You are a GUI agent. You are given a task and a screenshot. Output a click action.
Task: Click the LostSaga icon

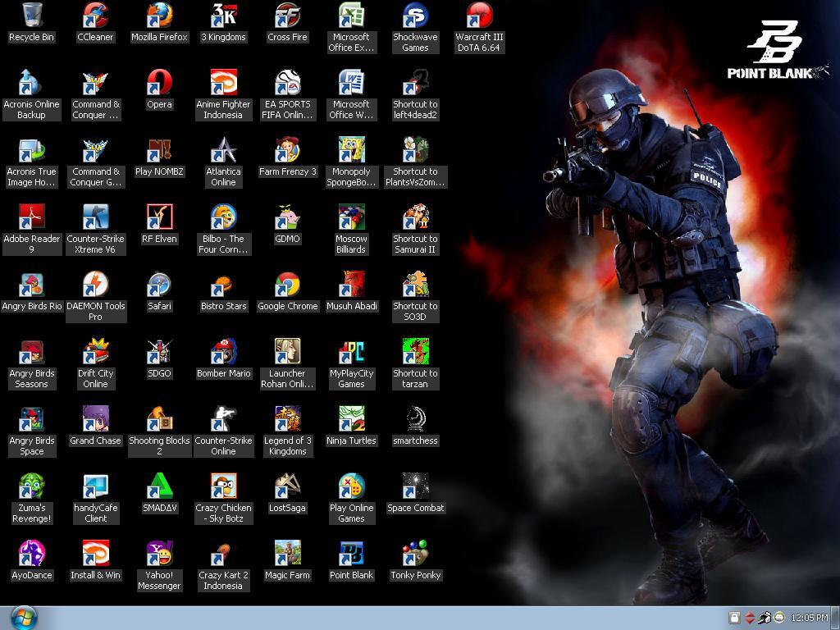click(x=288, y=486)
